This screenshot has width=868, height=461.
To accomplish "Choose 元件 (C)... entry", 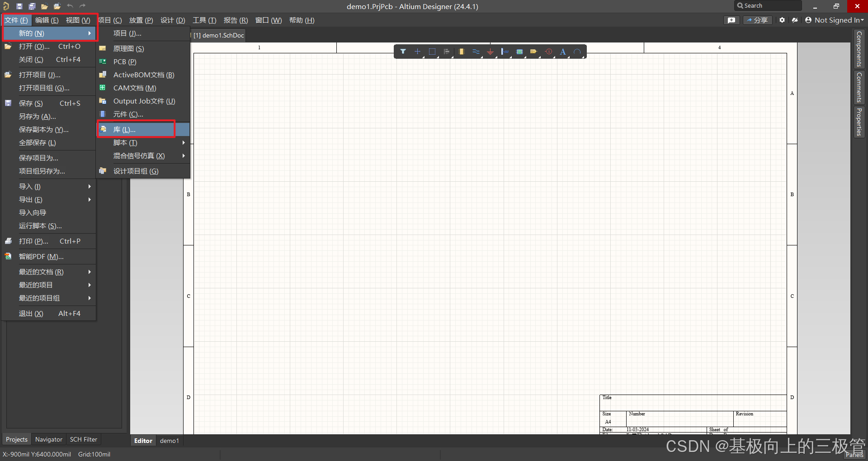I will point(144,114).
